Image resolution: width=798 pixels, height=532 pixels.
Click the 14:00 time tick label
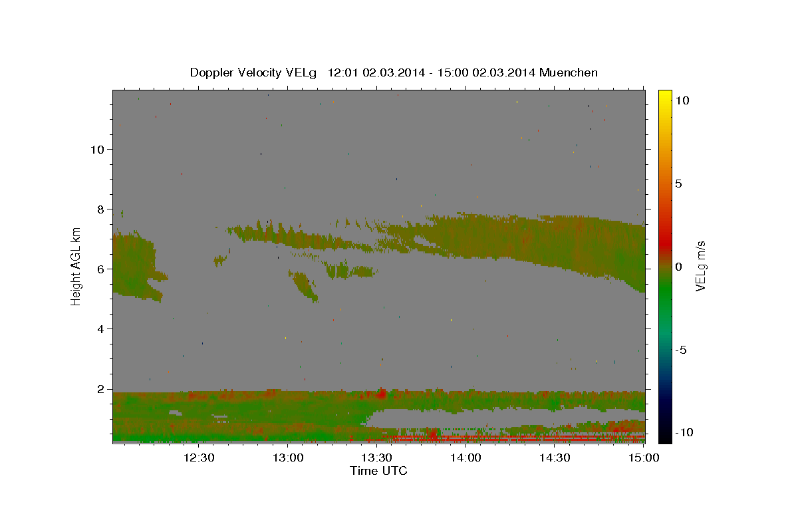(x=465, y=458)
